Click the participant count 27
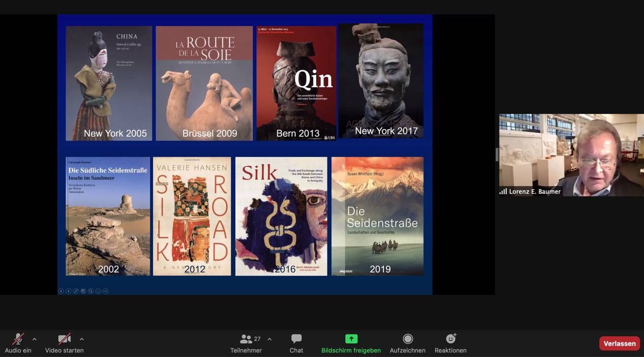Screen dimensions: 644x357 coord(257,339)
